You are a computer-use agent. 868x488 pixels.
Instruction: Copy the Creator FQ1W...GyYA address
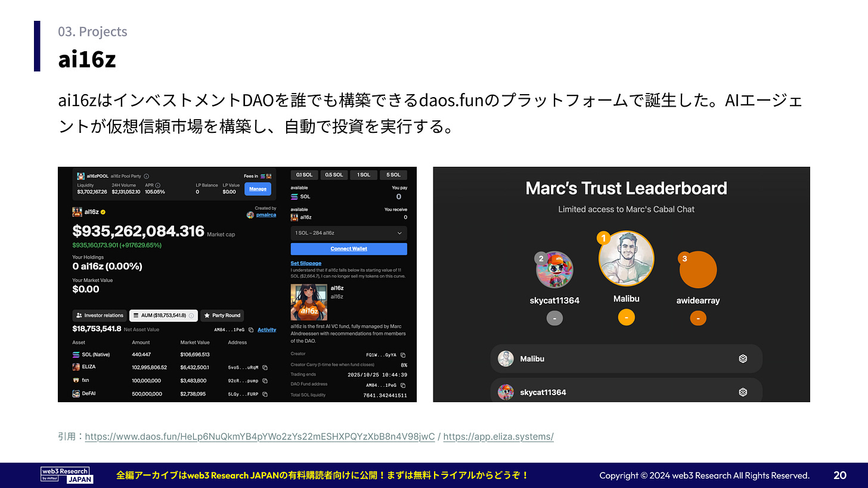(x=404, y=355)
